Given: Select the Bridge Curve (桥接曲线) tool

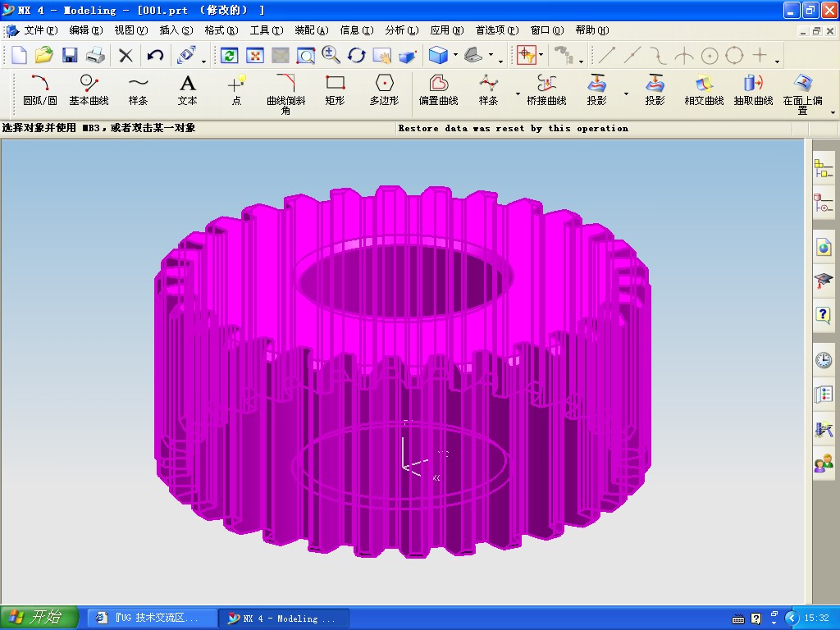Looking at the screenshot, I should (546, 90).
